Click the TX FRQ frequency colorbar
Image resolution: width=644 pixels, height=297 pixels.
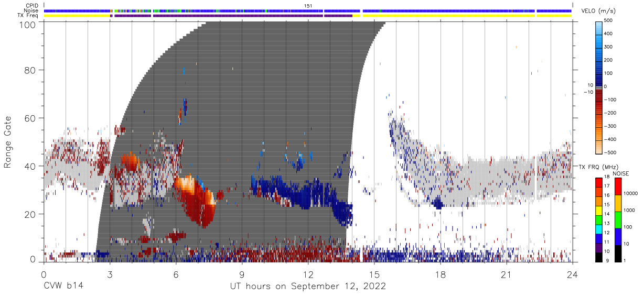point(598,220)
